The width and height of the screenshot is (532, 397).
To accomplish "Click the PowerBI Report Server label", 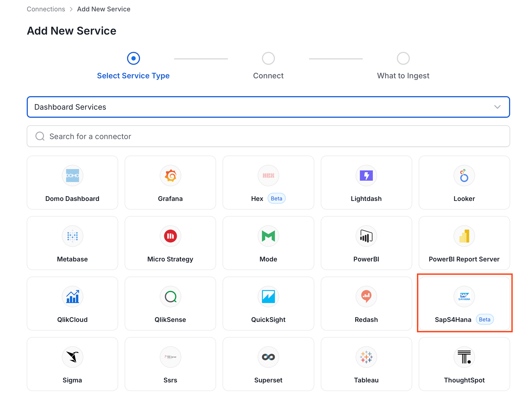I will click(464, 259).
